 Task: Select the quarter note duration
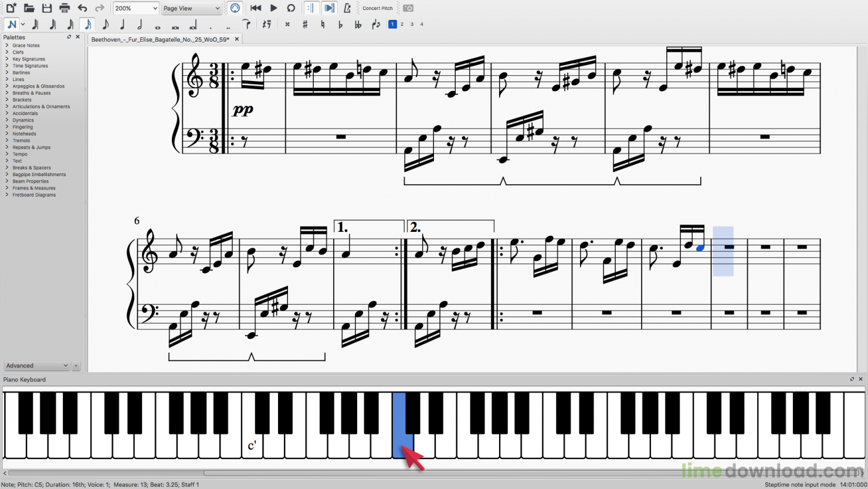click(x=121, y=25)
